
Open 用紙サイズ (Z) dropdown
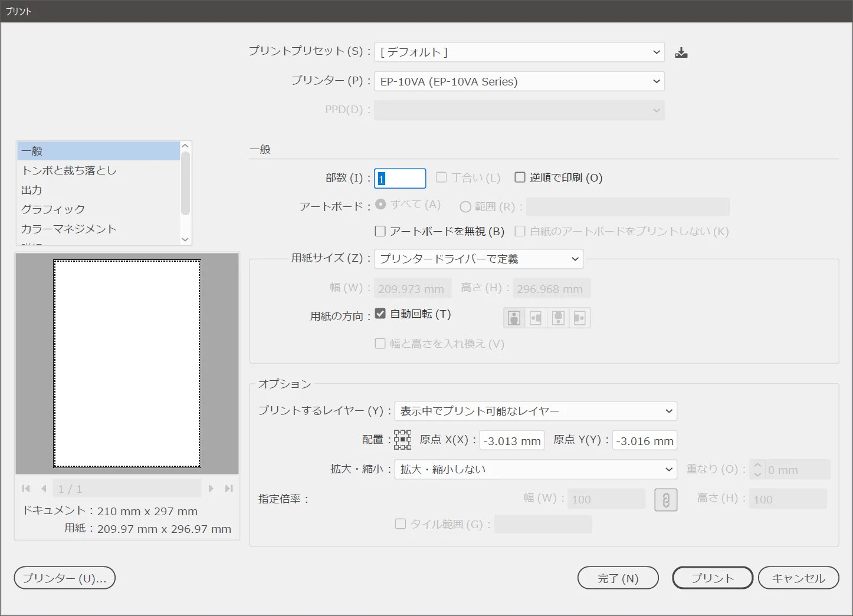479,259
